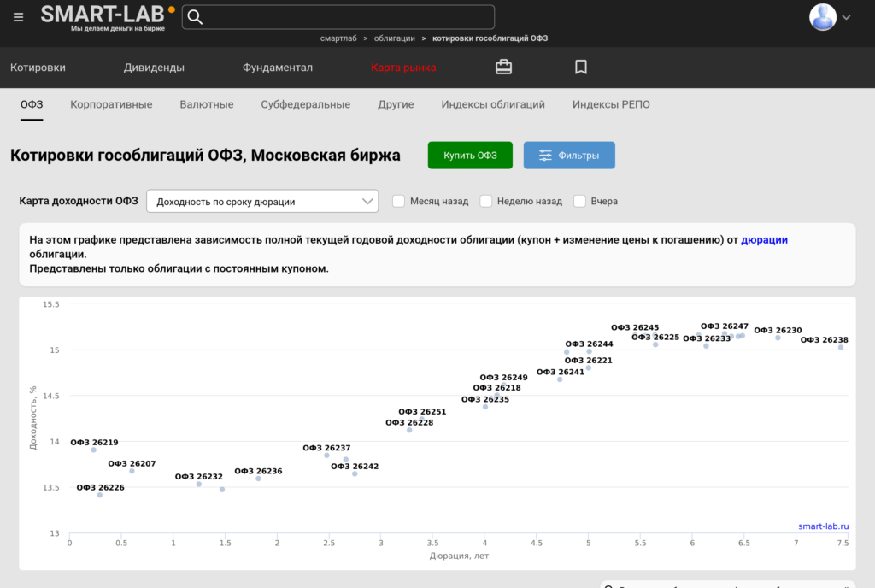Image resolution: width=875 pixels, height=588 pixels.
Task: Follow the дюрации hyperlink
Action: point(764,240)
